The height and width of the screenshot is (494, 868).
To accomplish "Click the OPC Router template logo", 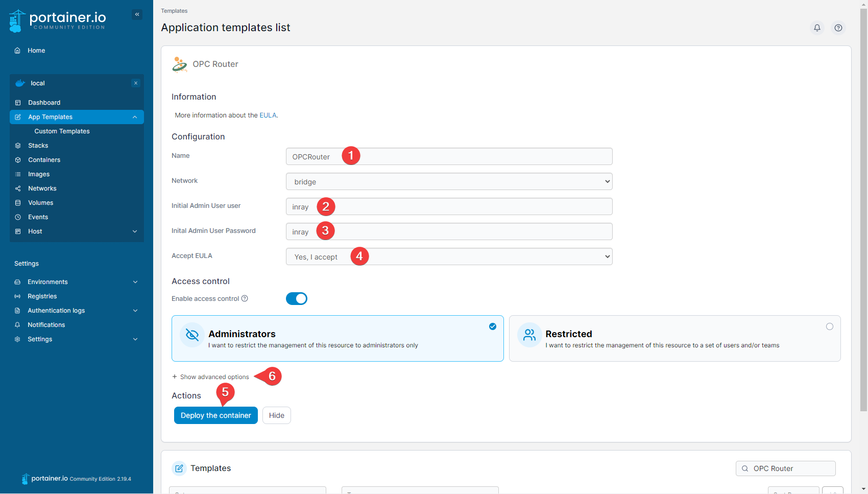I will click(x=180, y=64).
